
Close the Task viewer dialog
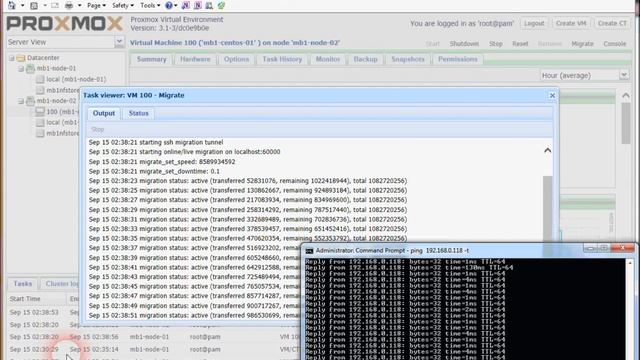pyautogui.click(x=552, y=95)
